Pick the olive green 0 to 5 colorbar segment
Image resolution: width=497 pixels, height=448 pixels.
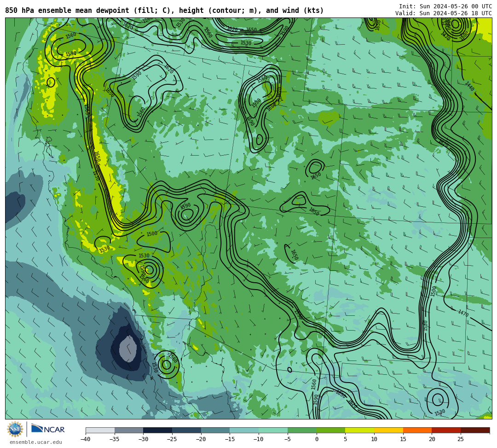click(331, 430)
